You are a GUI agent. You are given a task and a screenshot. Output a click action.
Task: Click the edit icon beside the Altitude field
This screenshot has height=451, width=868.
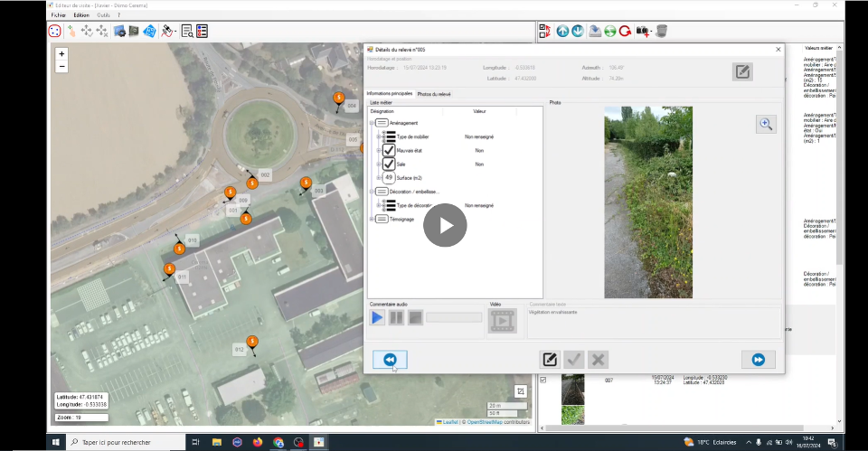[742, 71]
